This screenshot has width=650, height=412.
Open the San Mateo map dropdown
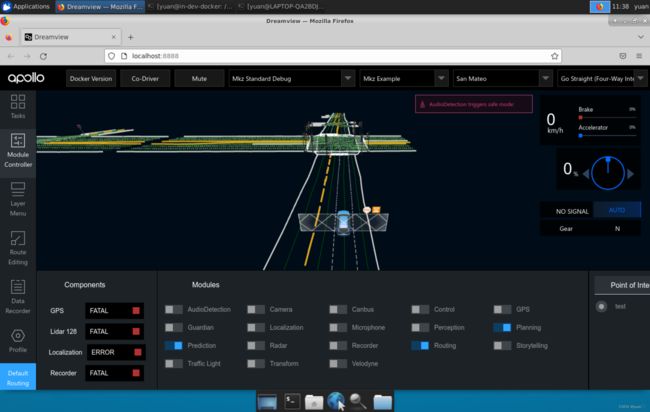503,78
